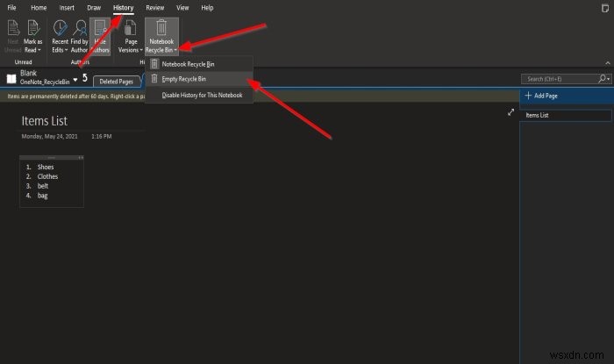Click the date Monday, May 24, 2021

(x=49, y=136)
